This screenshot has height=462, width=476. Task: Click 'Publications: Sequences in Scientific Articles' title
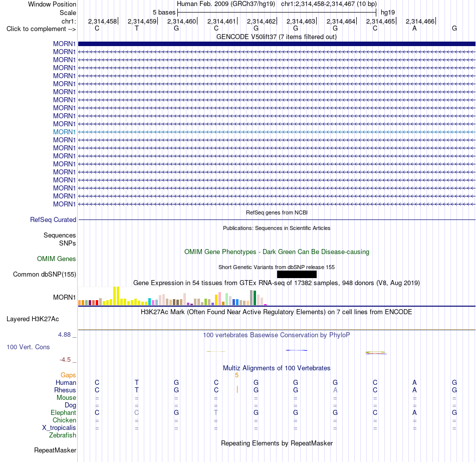(277, 228)
